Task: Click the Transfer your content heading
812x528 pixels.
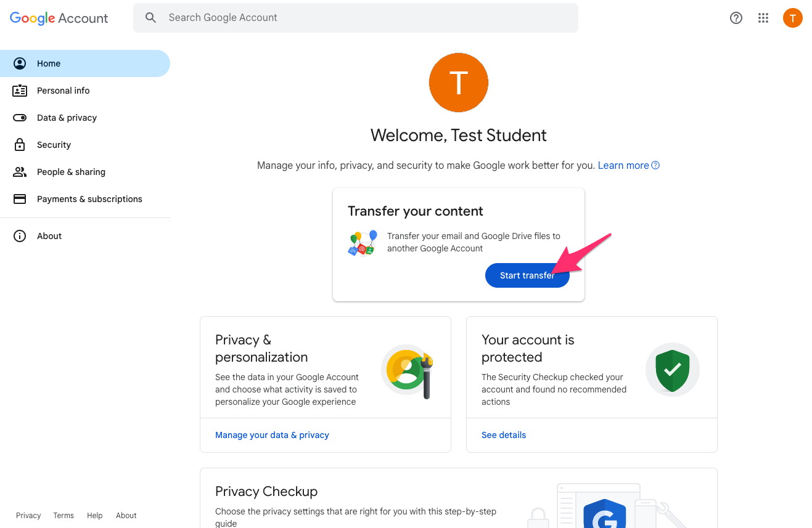Action: point(416,211)
